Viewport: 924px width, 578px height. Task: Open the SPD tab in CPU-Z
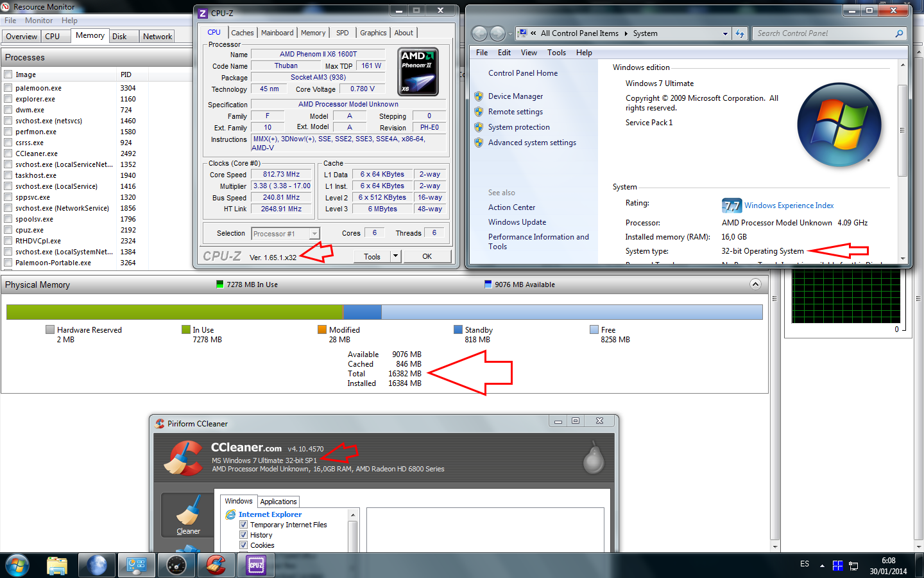point(343,33)
